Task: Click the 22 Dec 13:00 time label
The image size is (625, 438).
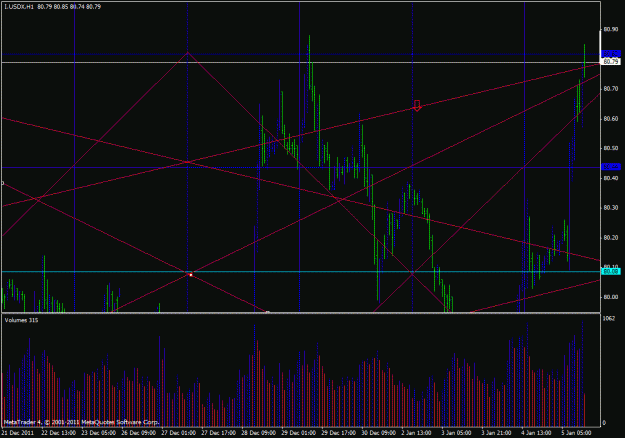Action: pos(59,433)
